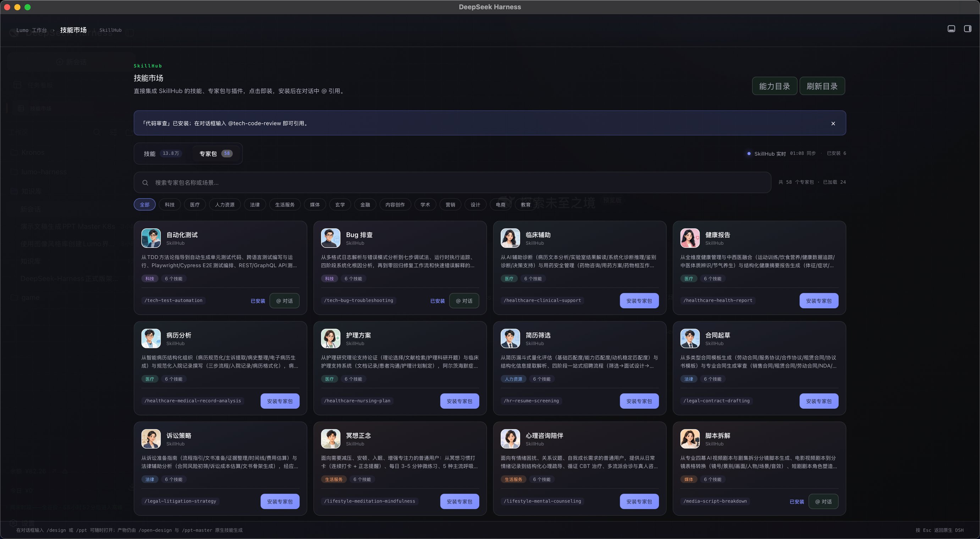Viewport: 980px width, 539px height.
Task: Install the 诉讼策略 expert pack
Action: (280, 501)
